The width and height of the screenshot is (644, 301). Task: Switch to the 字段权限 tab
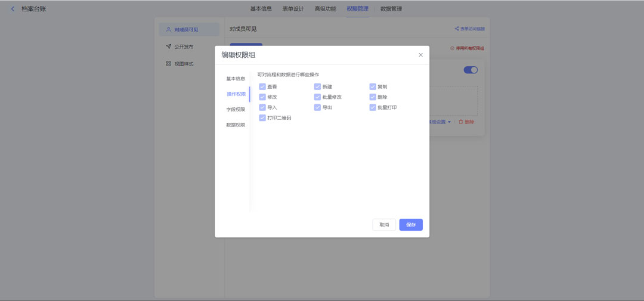235,109
